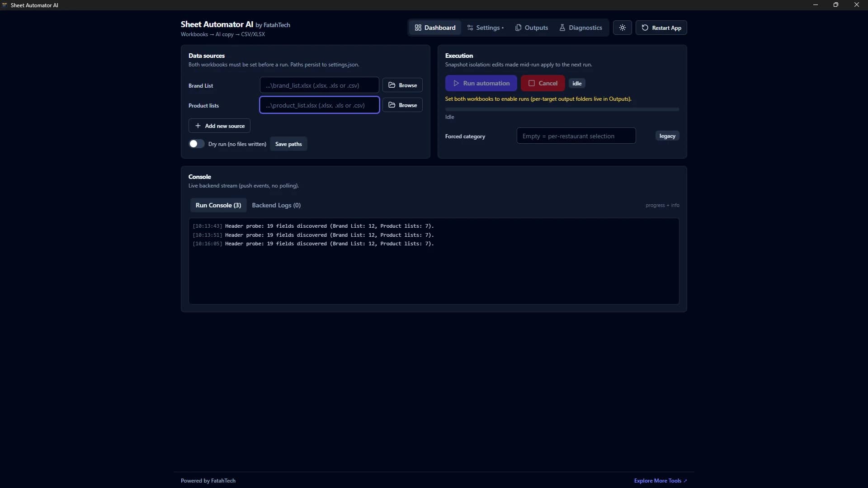Screen dimensions: 868x488
Task: Click the execution progress bar
Action: pos(562,109)
